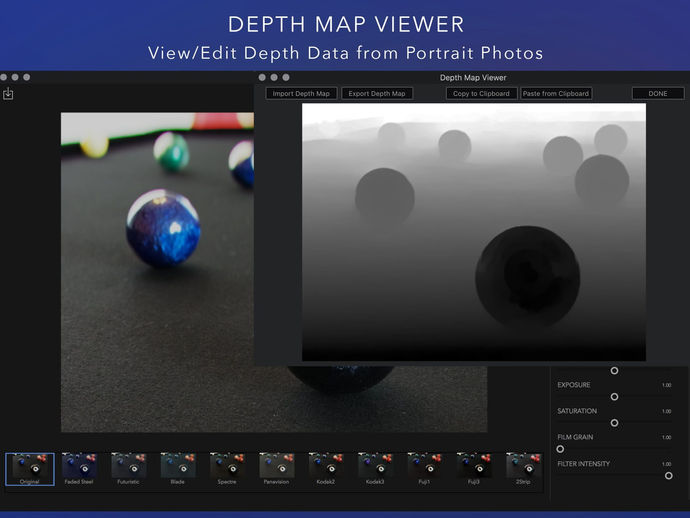Image resolution: width=690 pixels, height=518 pixels.
Task: Click the Saturation value 1.00
Action: click(667, 411)
